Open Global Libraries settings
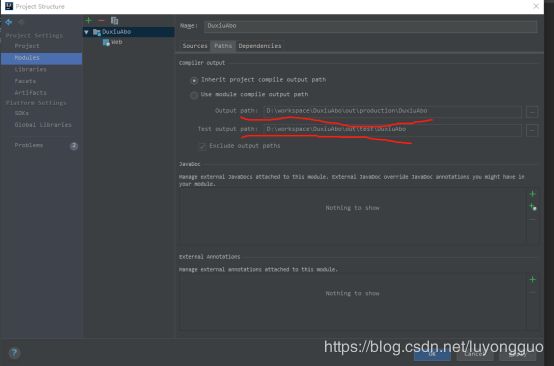 click(x=43, y=125)
